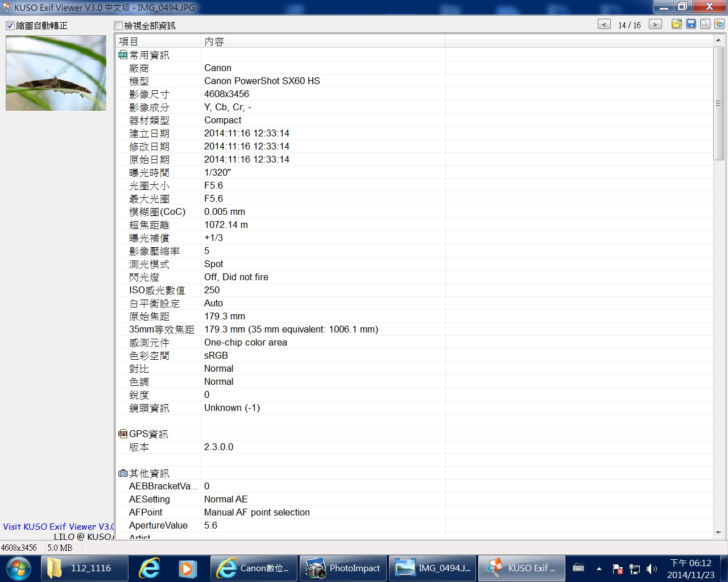Select the 曝光時間 1/320" row

[x=414, y=172]
